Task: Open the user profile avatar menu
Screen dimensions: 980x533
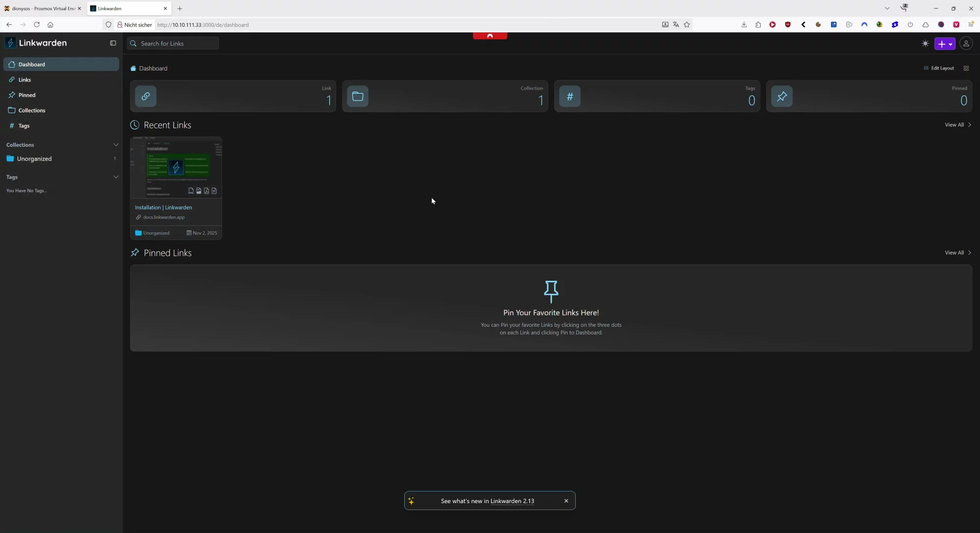Action: (x=966, y=44)
